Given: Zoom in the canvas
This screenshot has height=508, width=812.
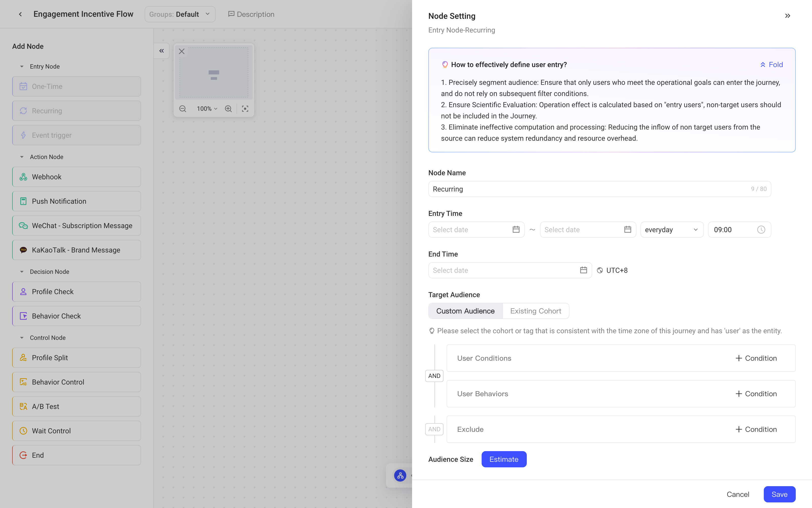Looking at the screenshot, I should (228, 108).
